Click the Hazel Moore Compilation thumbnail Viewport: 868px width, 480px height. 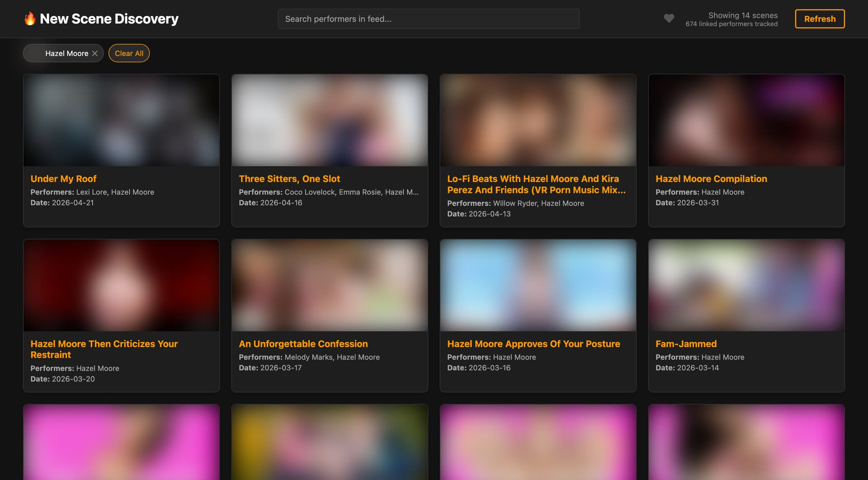[x=746, y=120]
